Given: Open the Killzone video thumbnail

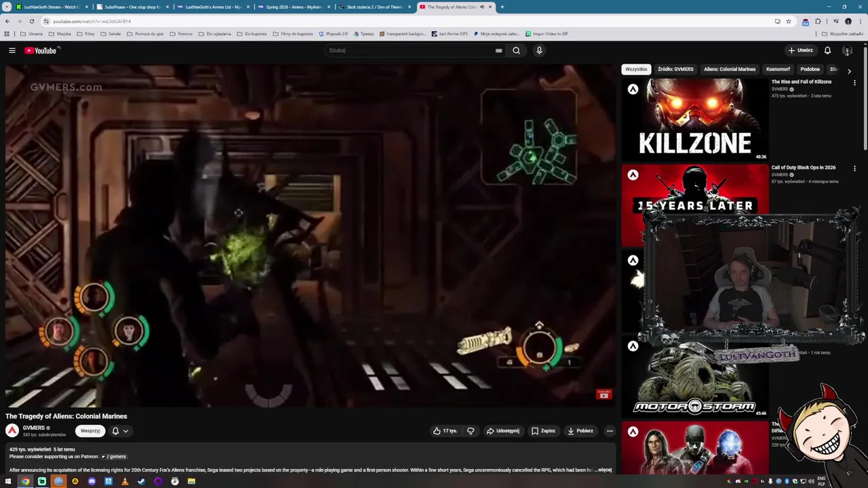Looking at the screenshot, I should pos(695,119).
